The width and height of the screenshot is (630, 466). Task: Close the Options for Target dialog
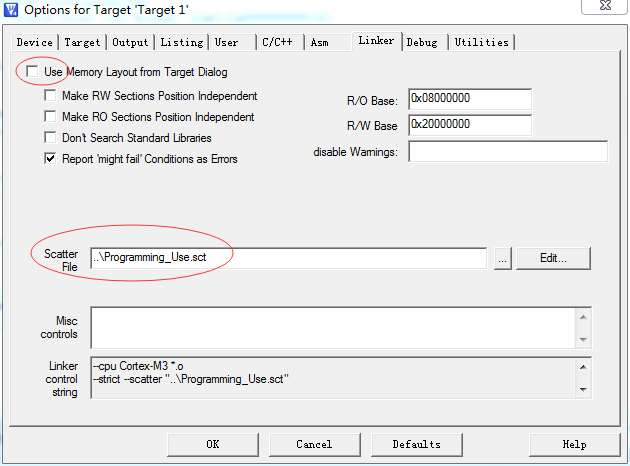tap(605, 6)
